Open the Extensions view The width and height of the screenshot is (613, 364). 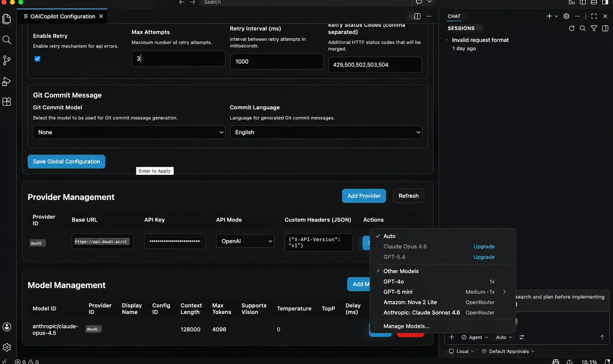click(7, 102)
